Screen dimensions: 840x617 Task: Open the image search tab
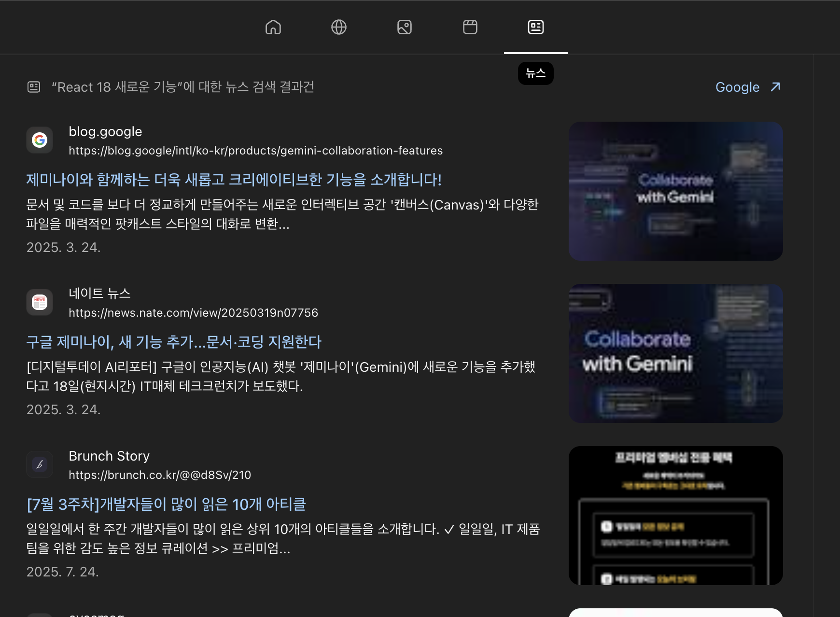[x=405, y=27]
